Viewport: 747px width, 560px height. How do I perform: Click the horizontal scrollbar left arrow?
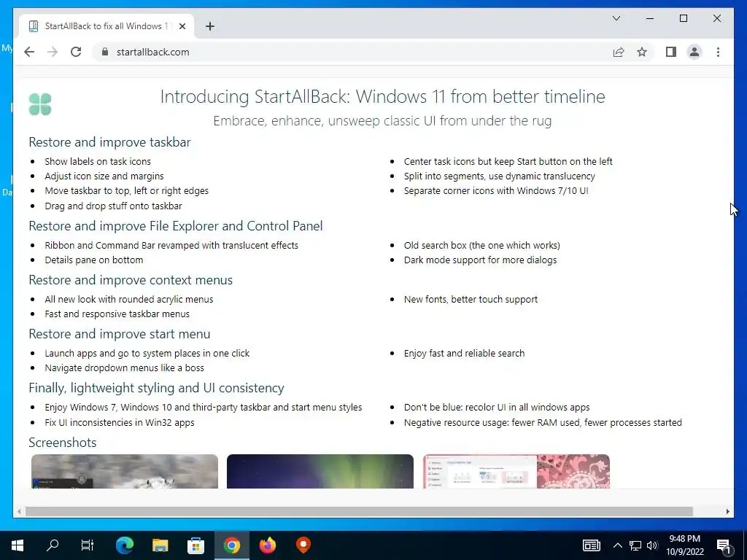pos(18,511)
